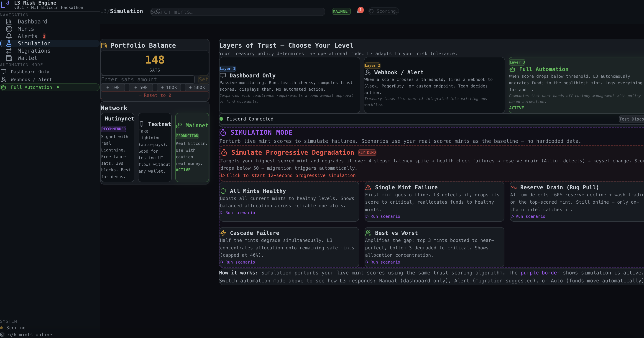The image size is (644, 338).
Task: Run the Cascade Failure scenario
Action: point(240,262)
